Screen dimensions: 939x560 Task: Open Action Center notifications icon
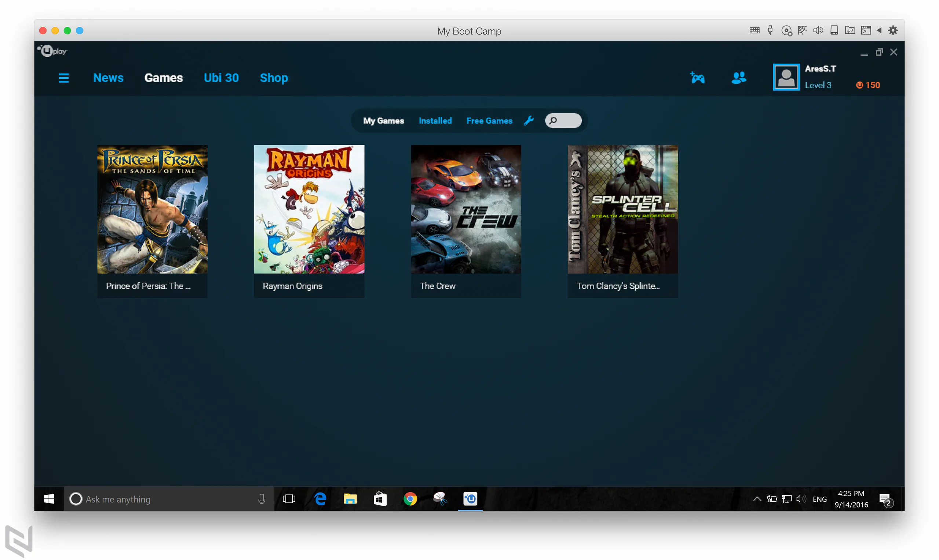[885, 499]
